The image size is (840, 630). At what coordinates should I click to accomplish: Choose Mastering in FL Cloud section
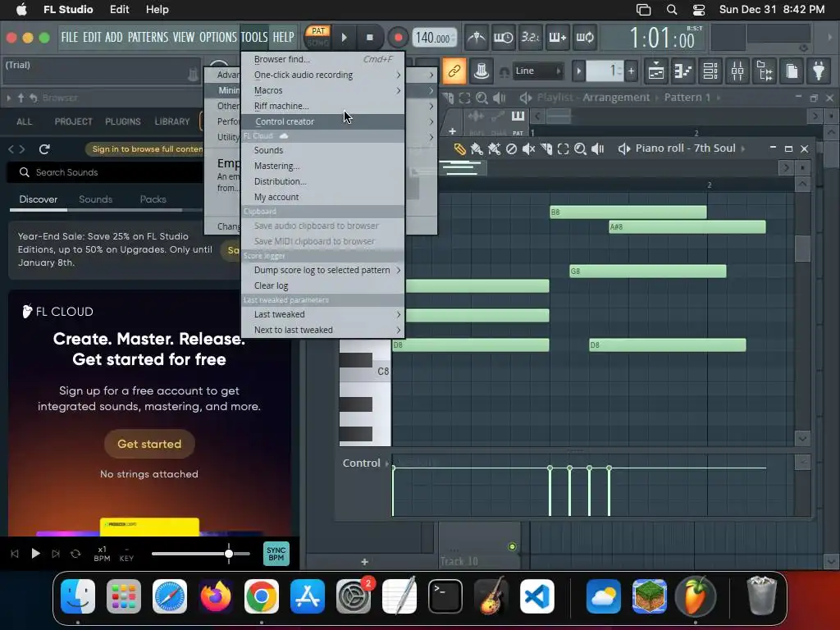(322, 166)
